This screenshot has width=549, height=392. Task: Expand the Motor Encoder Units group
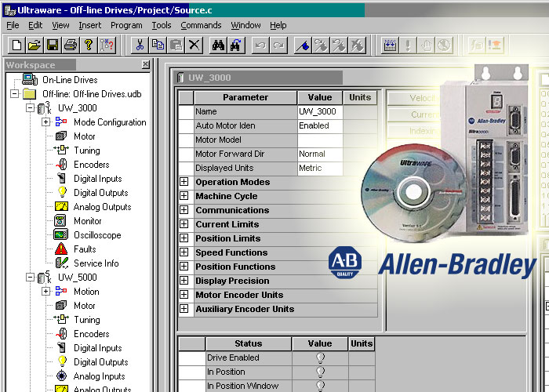184,295
